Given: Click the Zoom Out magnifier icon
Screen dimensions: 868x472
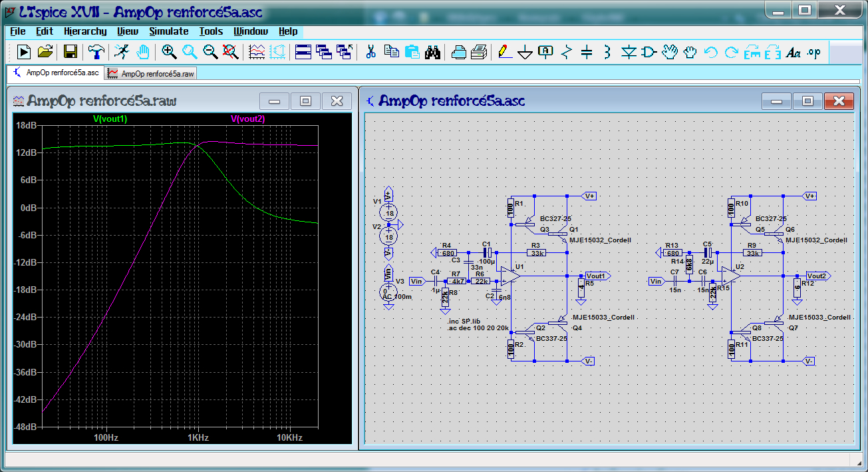Looking at the screenshot, I should coord(210,52).
